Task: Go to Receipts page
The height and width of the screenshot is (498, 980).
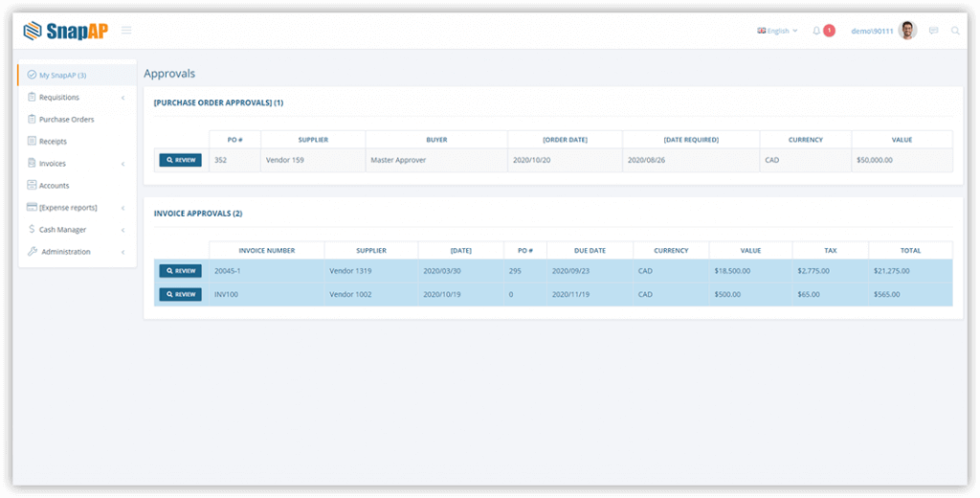Action: pyautogui.click(x=77, y=142)
